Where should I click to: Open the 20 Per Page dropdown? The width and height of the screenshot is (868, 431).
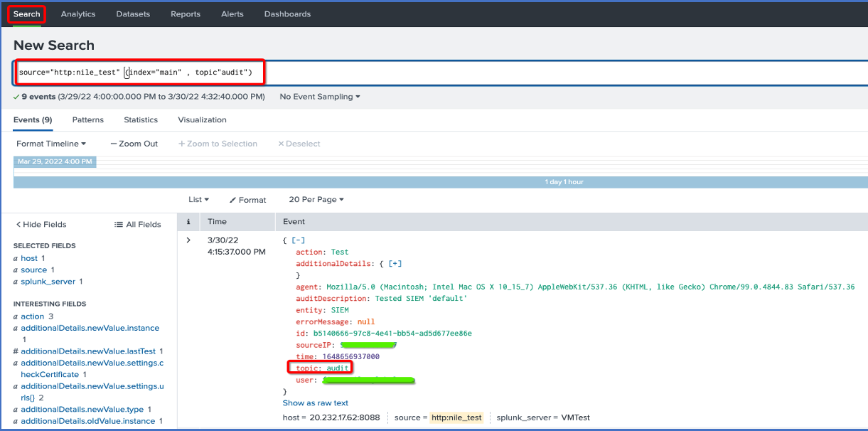point(316,200)
